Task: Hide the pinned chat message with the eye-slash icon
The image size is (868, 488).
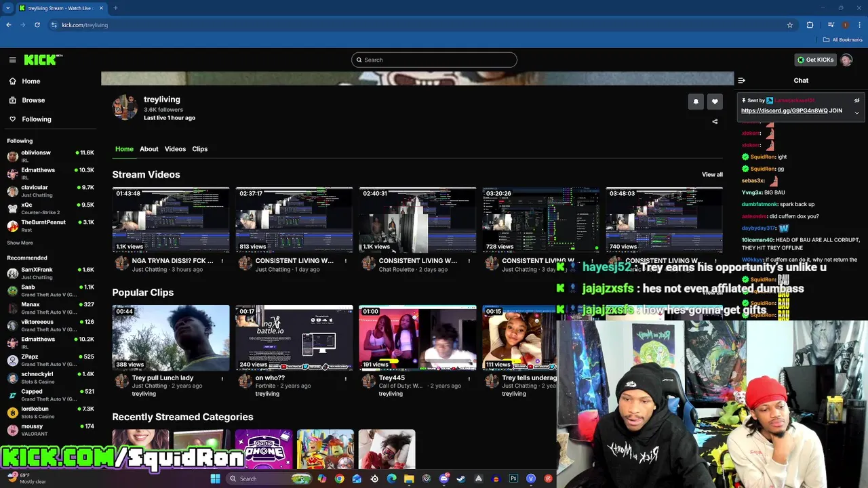Action: tap(857, 100)
